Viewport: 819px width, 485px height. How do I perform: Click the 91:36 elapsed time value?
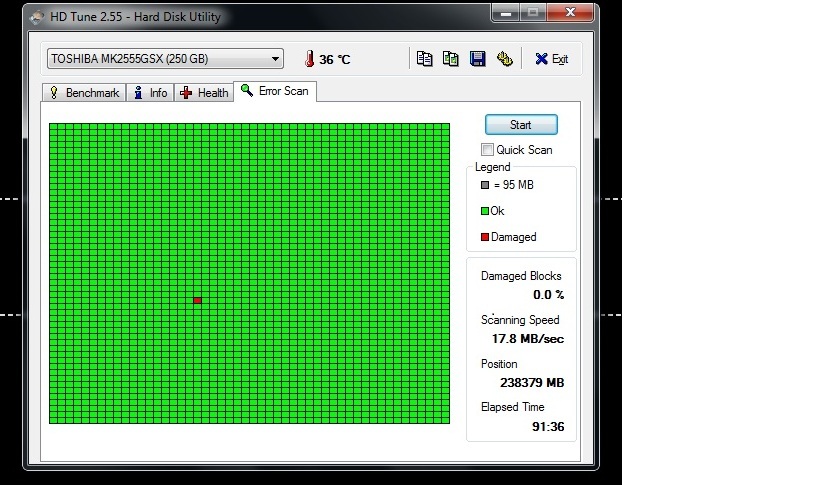click(x=548, y=427)
